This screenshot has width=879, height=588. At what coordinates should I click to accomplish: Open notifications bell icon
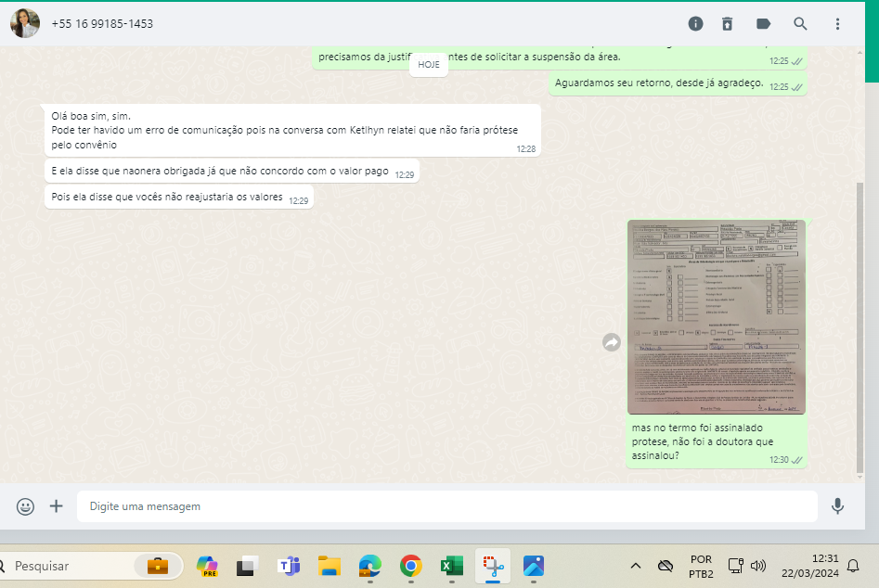853,566
